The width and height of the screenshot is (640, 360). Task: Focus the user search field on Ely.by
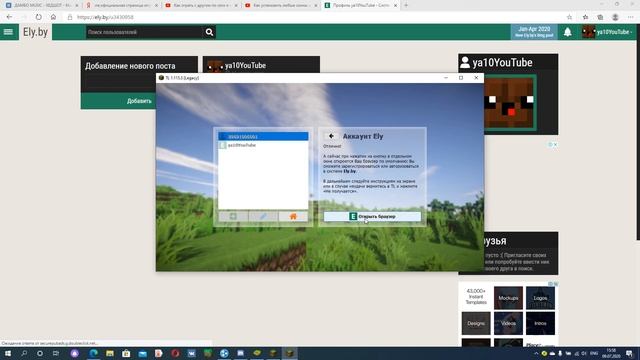pos(144,32)
